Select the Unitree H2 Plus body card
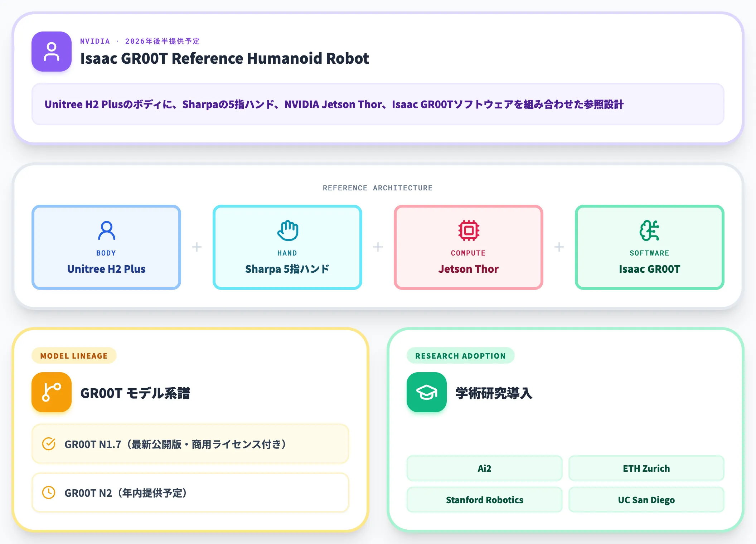Image resolution: width=756 pixels, height=544 pixels. point(106,247)
